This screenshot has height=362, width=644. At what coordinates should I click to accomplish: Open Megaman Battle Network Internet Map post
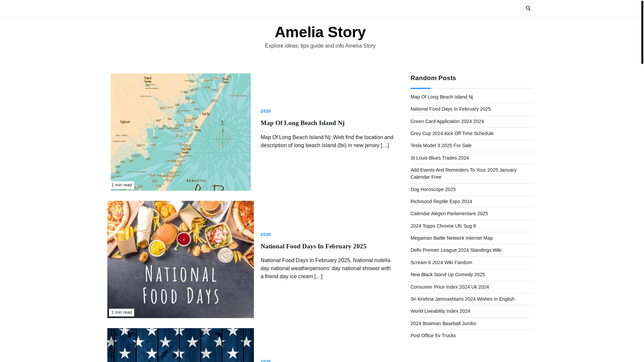pos(451,238)
